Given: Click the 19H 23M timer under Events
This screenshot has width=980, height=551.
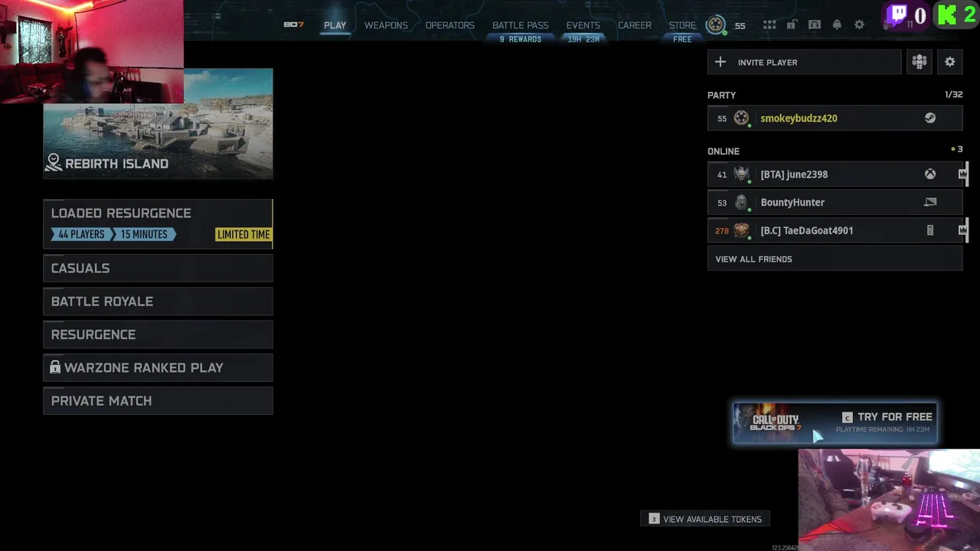Looking at the screenshot, I should click(x=583, y=39).
